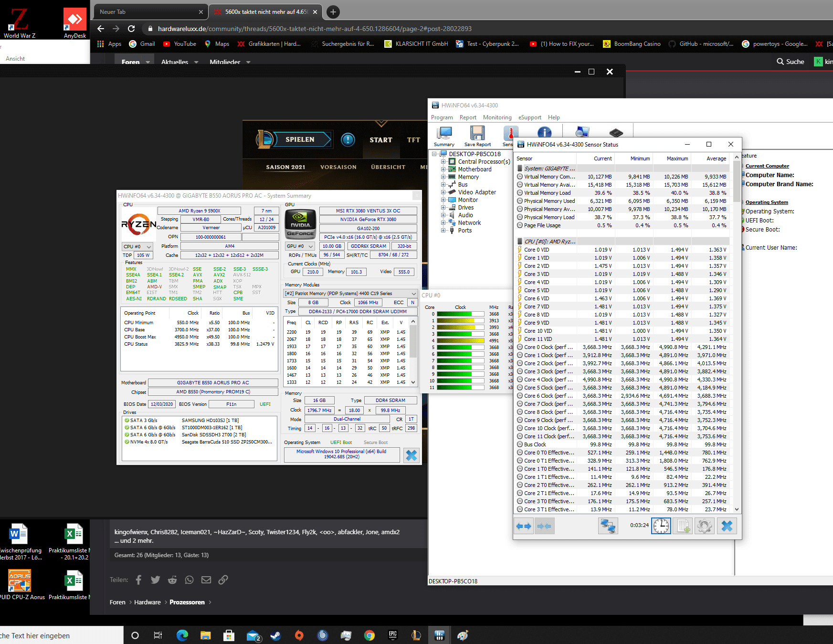Open Foren dropdown arrow in forum navbar
This screenshot has height=644, width=833.
(148, 62)
